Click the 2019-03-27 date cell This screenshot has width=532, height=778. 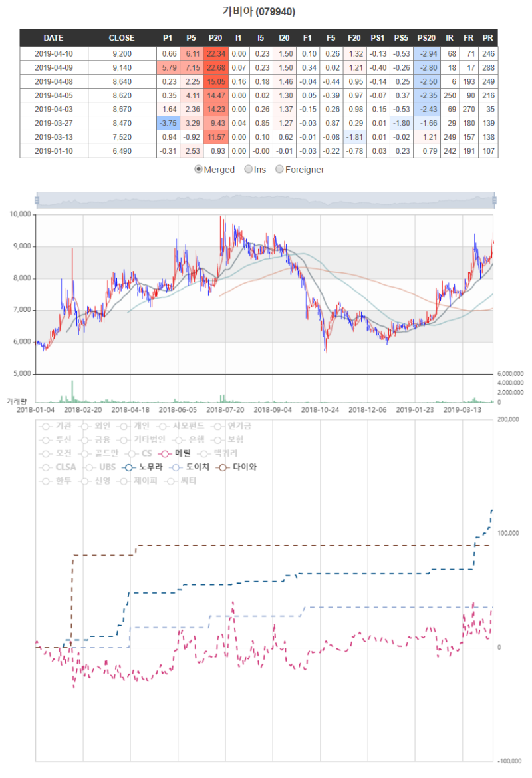54,123
